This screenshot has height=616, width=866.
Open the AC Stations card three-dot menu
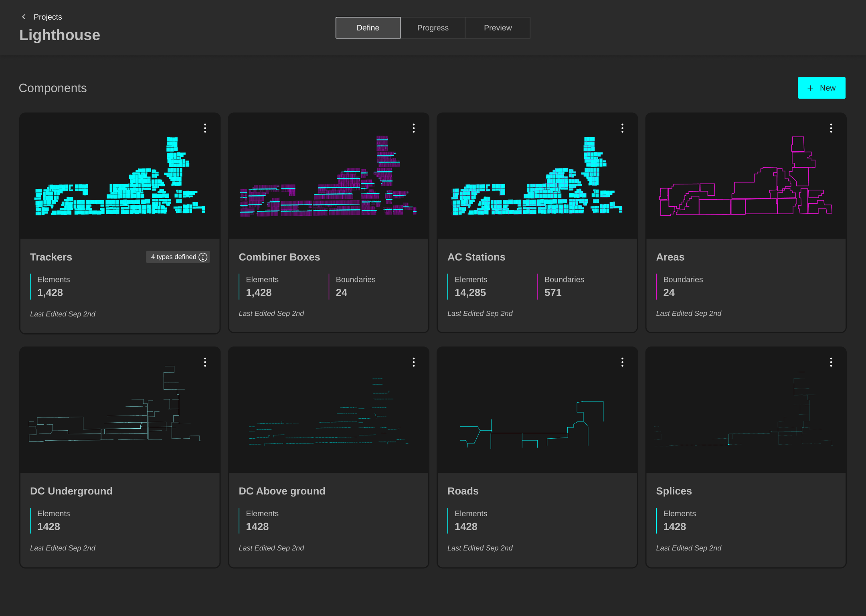(x=622, y=128)
